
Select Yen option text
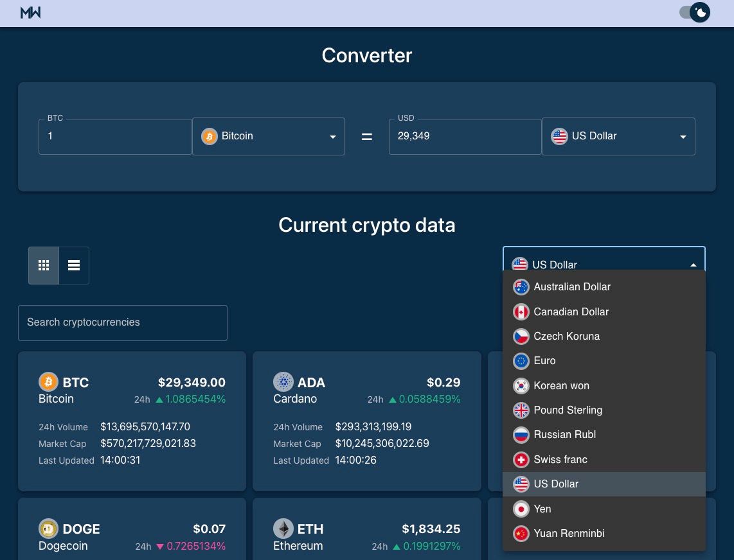[x=542, y=509]
